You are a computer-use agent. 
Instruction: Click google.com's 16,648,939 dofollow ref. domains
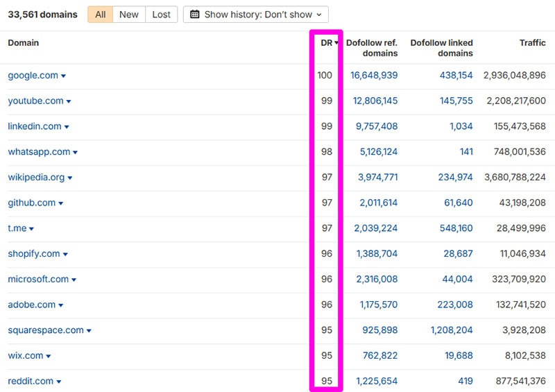coord(374,76)
